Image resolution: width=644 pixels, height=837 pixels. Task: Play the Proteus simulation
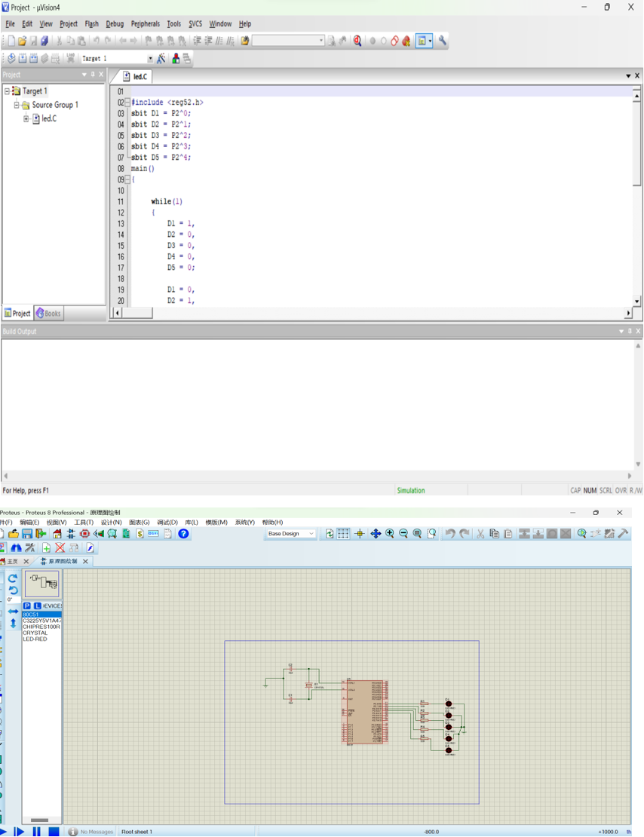click(5, 832)
